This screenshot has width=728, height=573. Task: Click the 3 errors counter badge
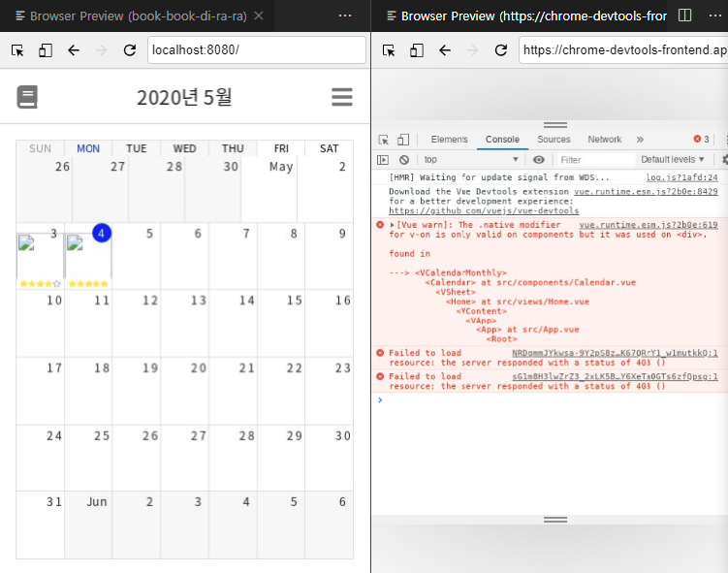701,139
